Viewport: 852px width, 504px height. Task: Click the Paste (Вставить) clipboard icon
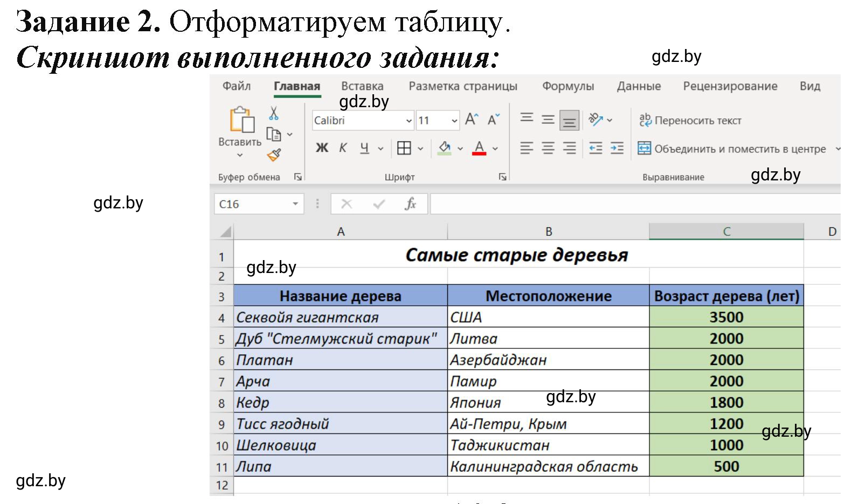tap(241, 119)
